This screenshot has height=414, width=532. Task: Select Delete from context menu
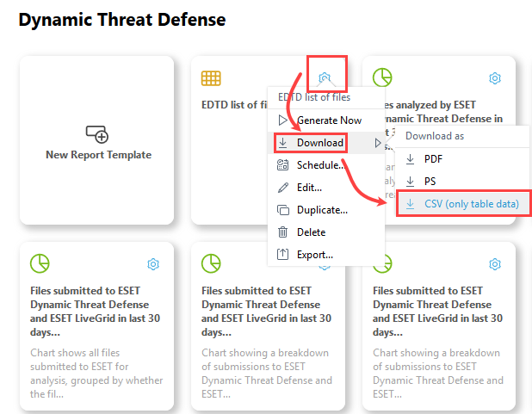click(x=326, y=232)
